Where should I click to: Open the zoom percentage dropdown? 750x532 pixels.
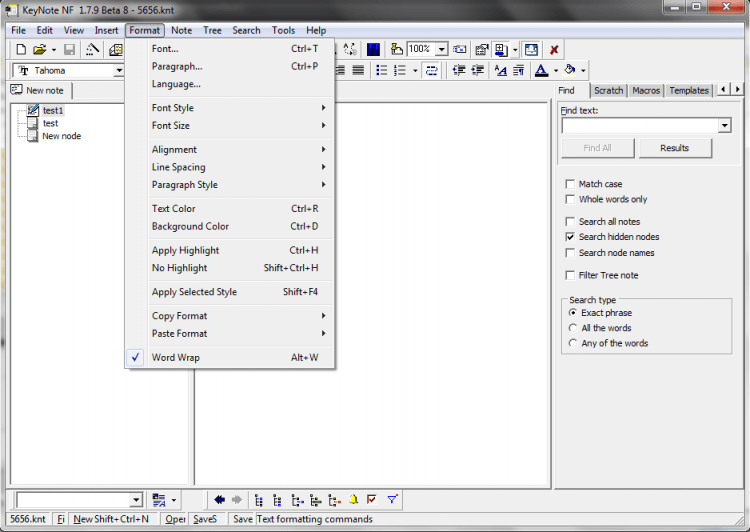click(x=441, y=49)
